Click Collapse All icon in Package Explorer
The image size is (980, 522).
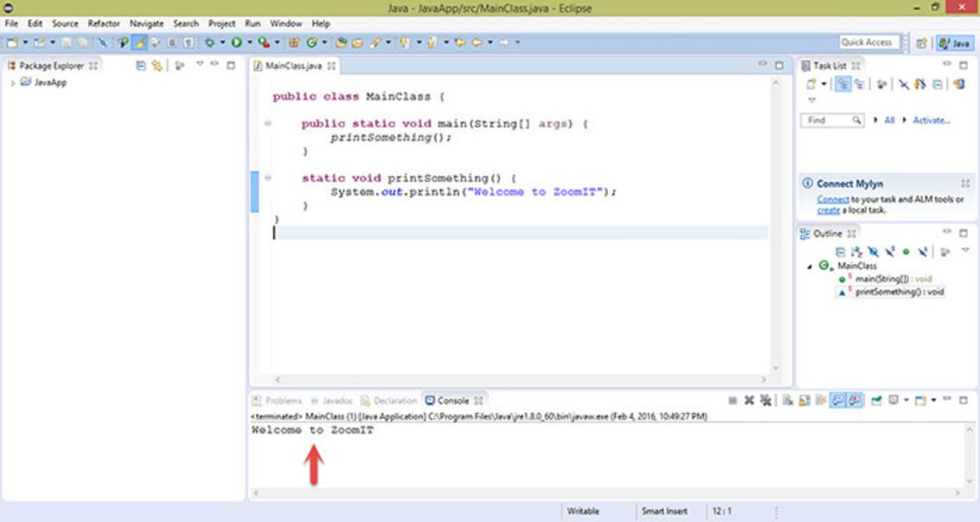141,65
